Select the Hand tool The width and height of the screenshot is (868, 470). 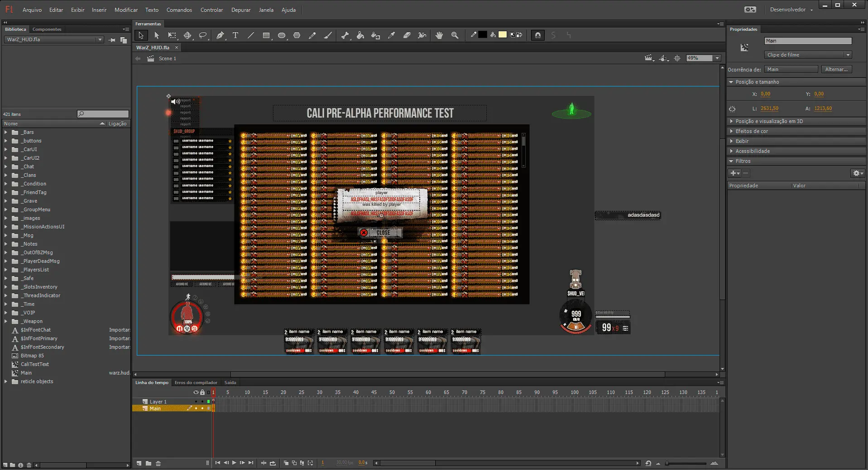439,35
